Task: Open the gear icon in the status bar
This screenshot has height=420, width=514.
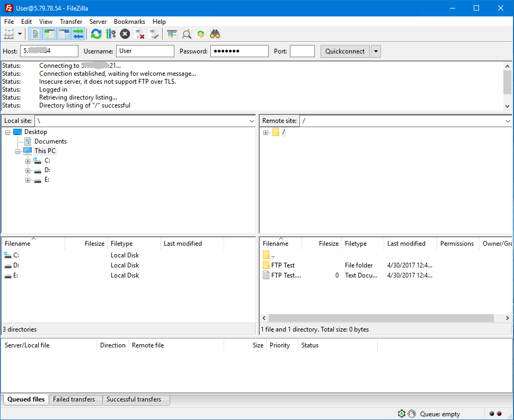Action: 401,414
